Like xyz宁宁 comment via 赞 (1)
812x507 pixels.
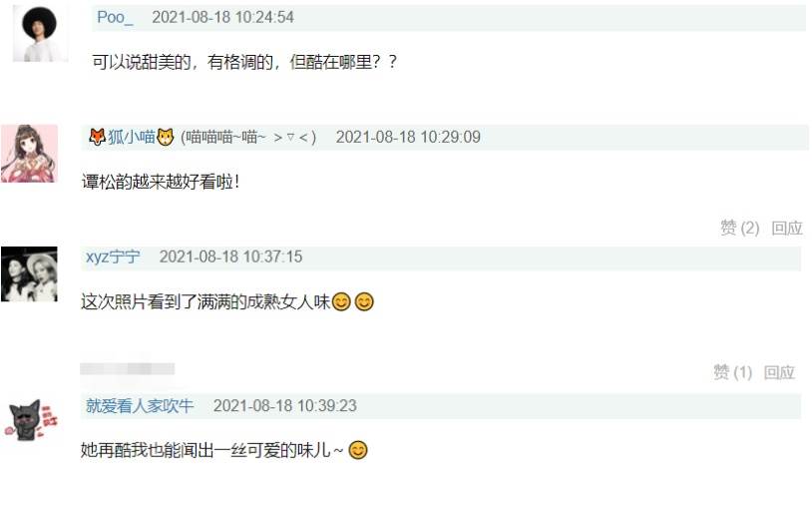(x=732, y=372)
